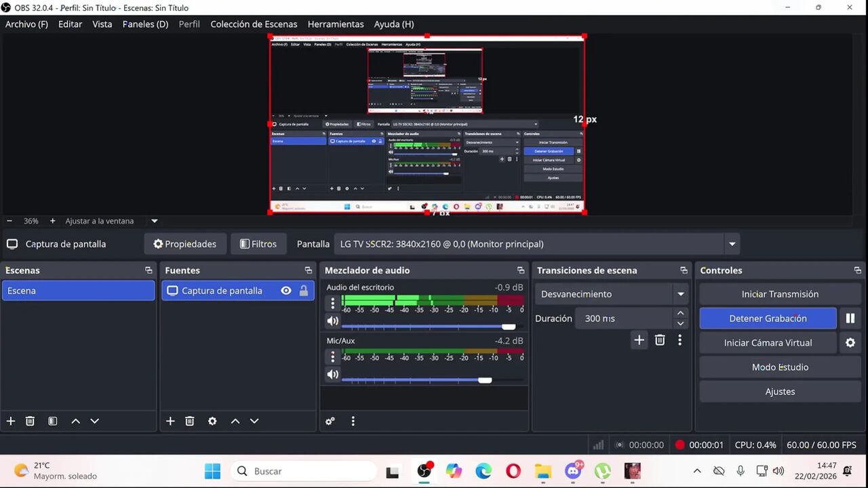Undock the Mezclador de audio panel

pos(520,270)
